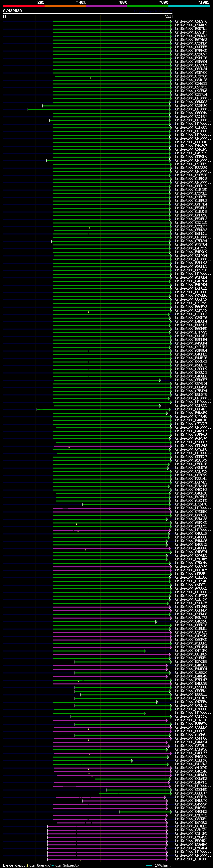Open hit UniRef100_Q6JLB2
The height and width of the screenshot is (868, 213).
191,826
